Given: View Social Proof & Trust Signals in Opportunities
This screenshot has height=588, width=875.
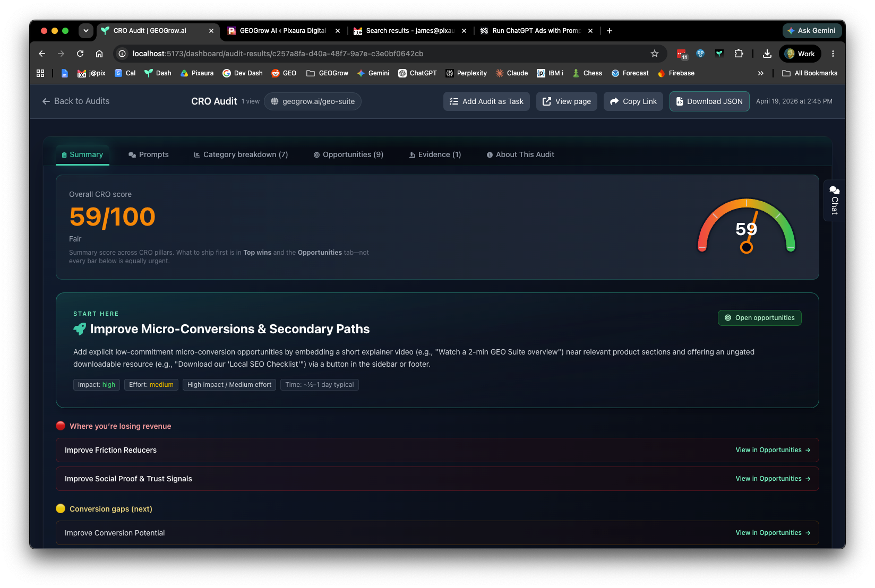Looking at the screenshot, I should coord(773,479).
